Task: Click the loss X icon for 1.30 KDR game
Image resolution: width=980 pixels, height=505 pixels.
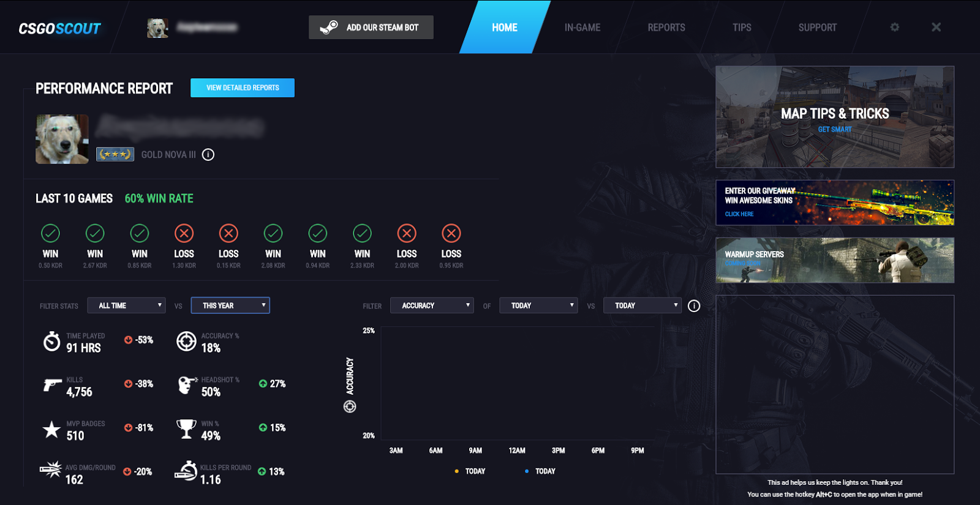Action: pos(184,233)
